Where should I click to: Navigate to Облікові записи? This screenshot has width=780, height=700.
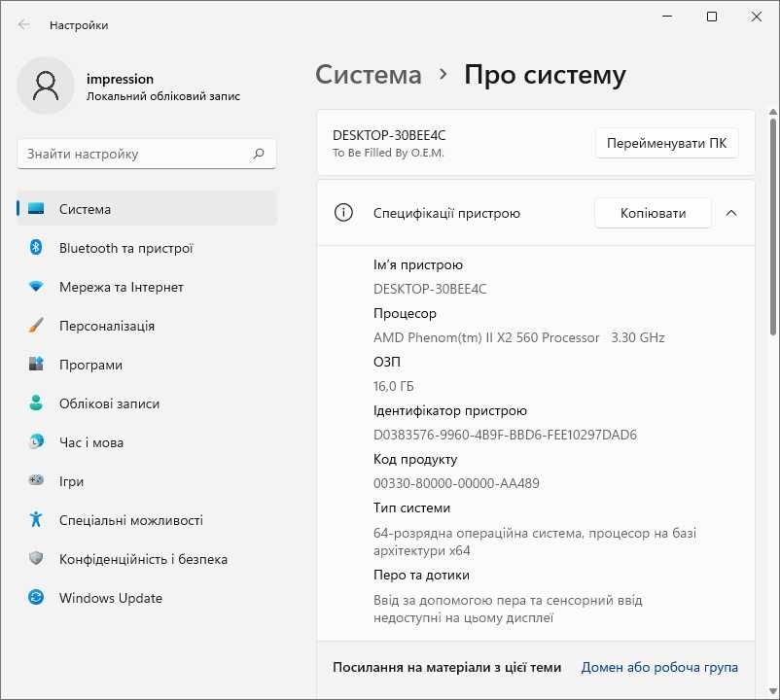pyautogui.click(x=147, y=402)
